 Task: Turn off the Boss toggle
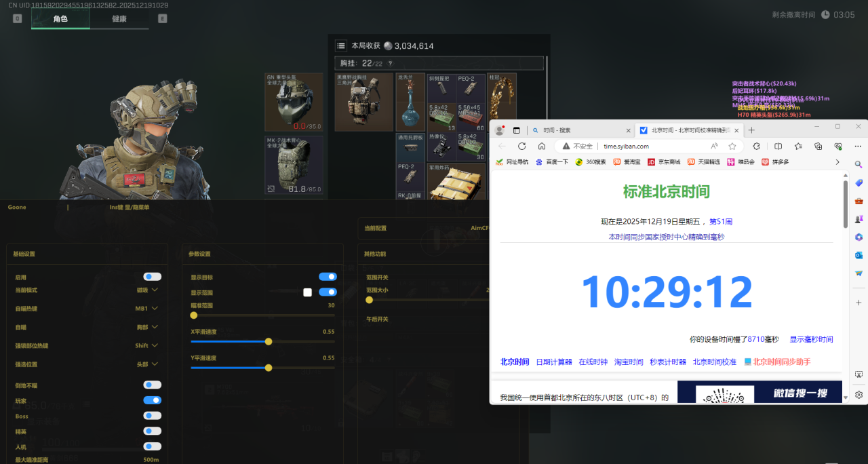(x=152, y=415)
